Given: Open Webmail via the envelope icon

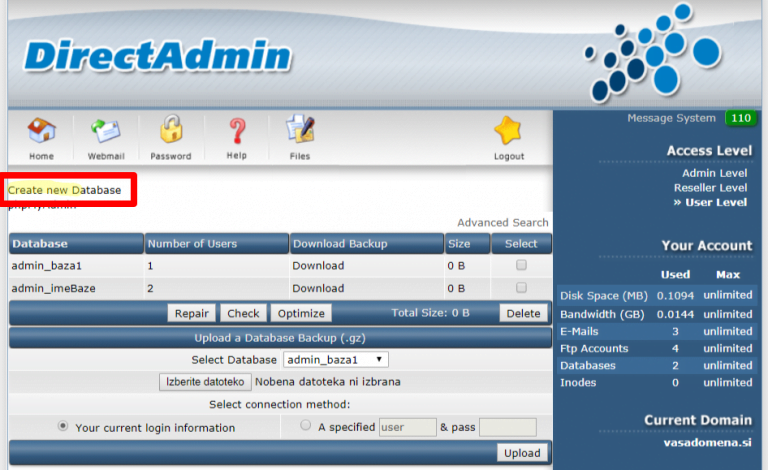Looking at the screenshot, I should 106,131.
